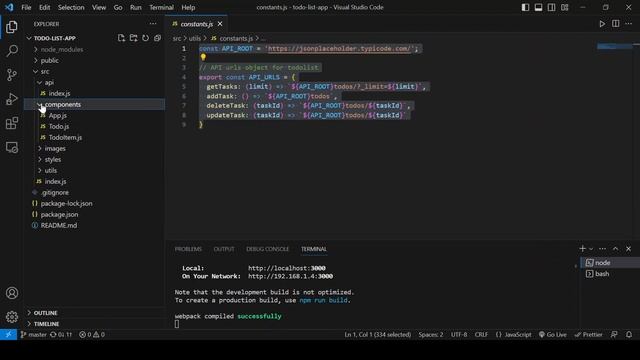
Task: Open the File menu
Action: tap(26, 7)
